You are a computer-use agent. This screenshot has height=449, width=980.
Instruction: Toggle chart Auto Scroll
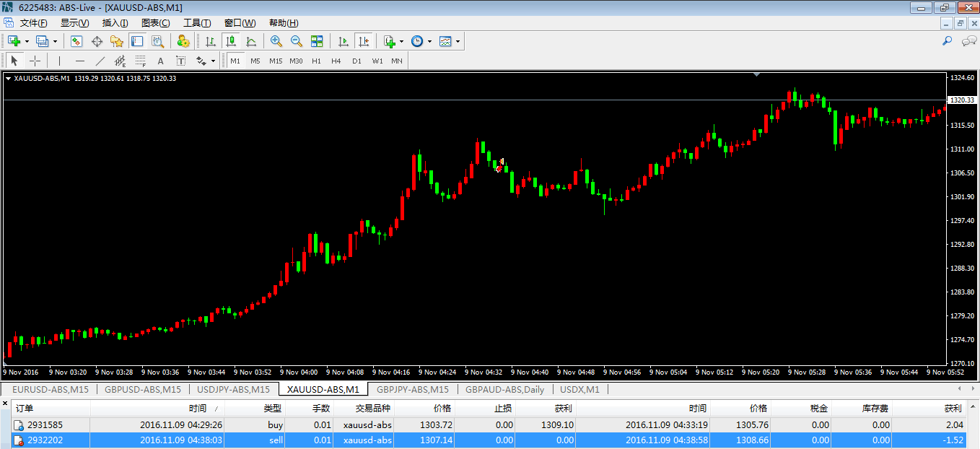pyautogui.click(x=343, y=41)
